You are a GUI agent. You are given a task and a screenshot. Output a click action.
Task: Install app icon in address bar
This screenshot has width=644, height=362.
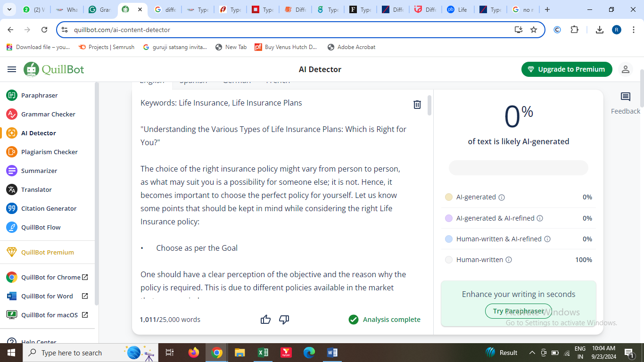click(x=519, y=30)
